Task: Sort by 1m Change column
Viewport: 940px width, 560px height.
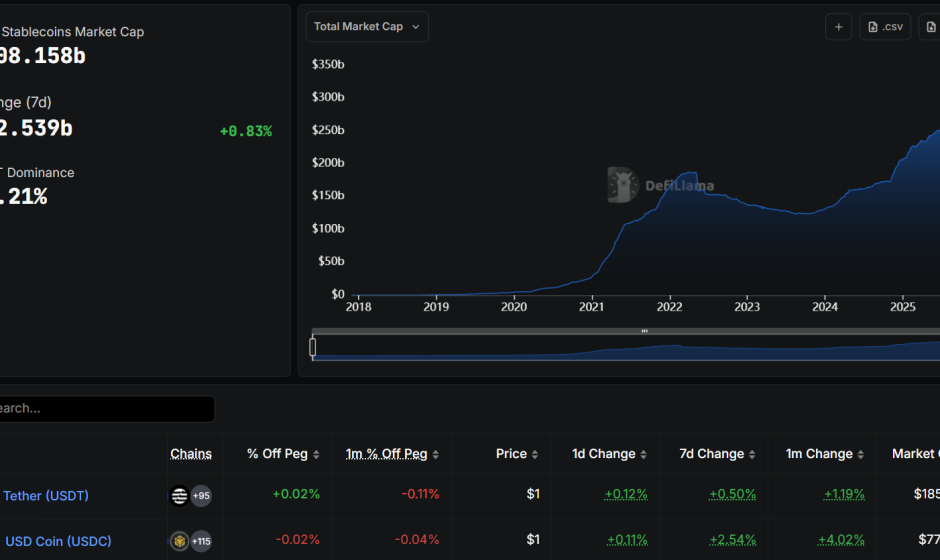Action: [824, 454]
